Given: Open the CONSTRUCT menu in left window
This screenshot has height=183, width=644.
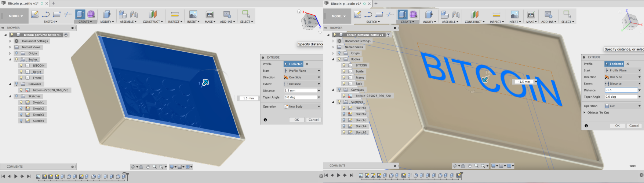Looking at the screenshot, I should click(153, 22).
